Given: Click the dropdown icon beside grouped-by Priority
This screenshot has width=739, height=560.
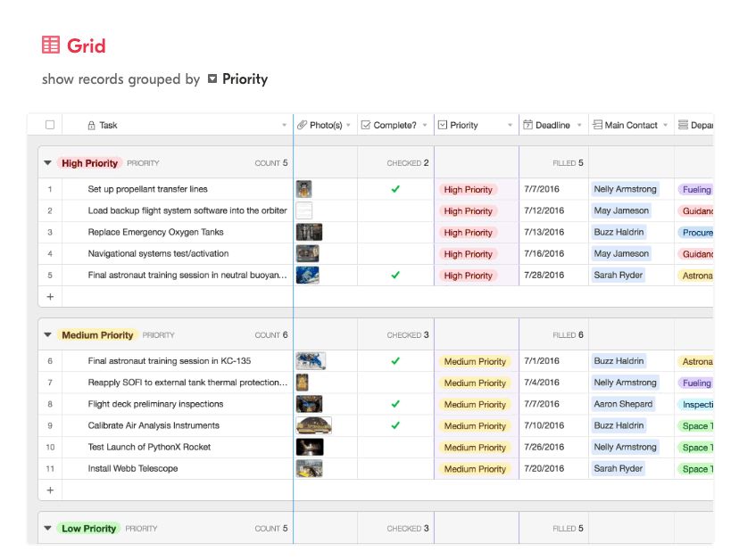Looking at the screenshot, I should point(212,79).
